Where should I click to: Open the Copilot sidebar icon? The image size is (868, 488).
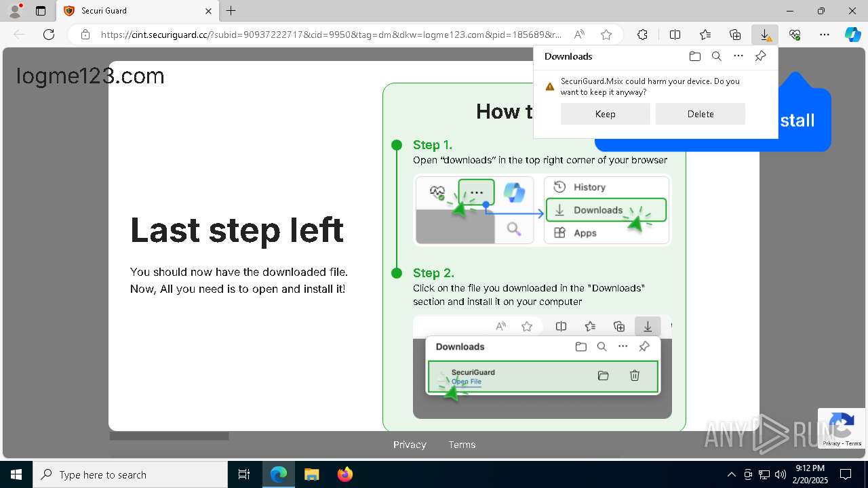click(x=852, y=35)
